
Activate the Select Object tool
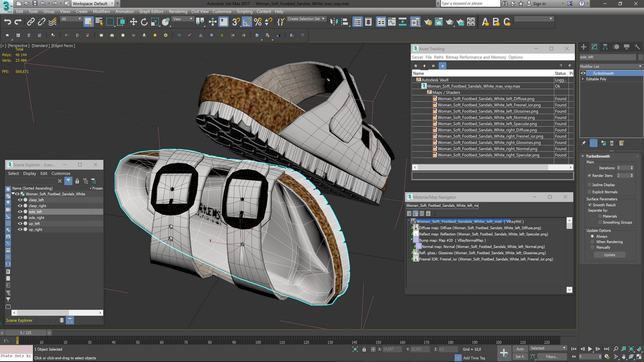[x=88, y=22]
